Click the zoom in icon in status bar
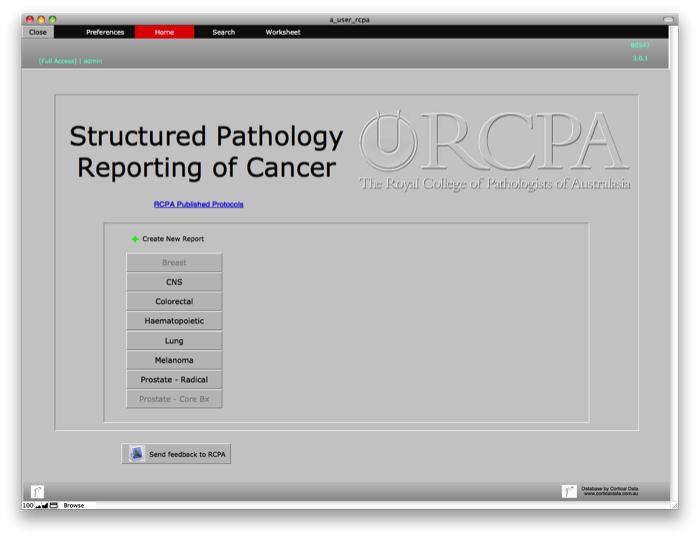This screenshot has height=539, width=700. [x=45, y=506]
